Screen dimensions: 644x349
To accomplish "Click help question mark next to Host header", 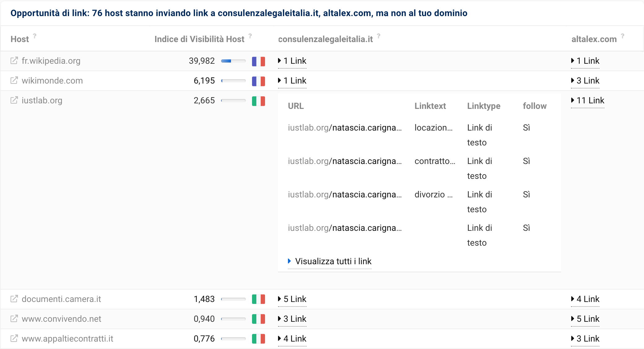I will 35,36.
